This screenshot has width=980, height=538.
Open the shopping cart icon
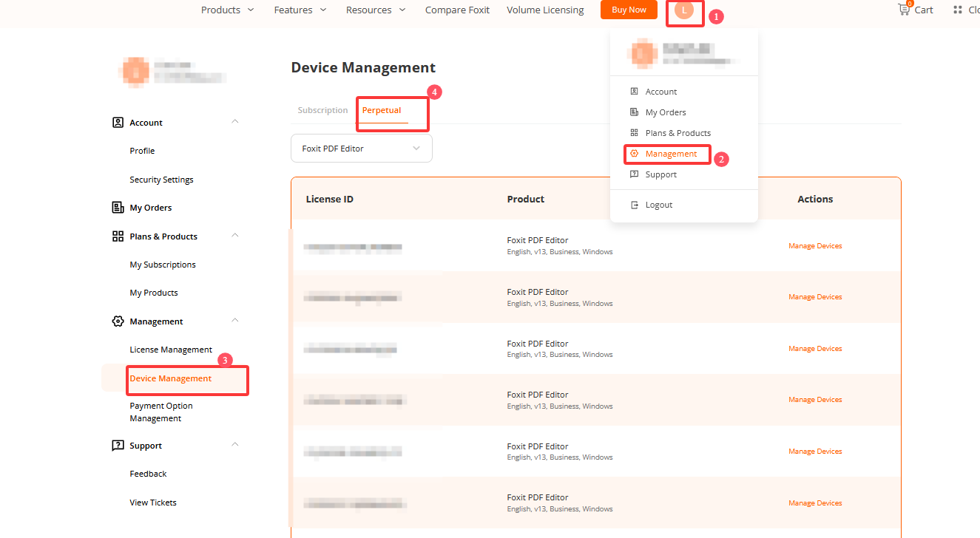[904, 9]
